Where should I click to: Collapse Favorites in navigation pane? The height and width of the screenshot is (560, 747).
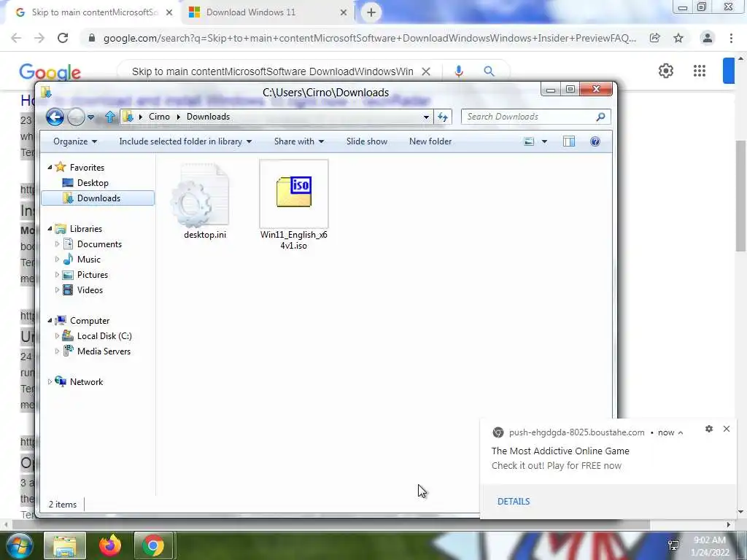50,167
